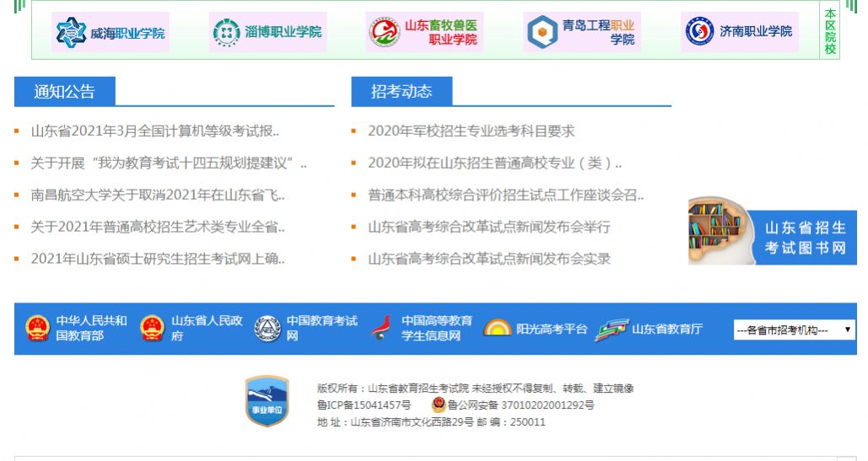Screen dimensions: 868x461
Task: Open notice 我为教育考试十四五规划提建议
Action: (x=169, y=163)
